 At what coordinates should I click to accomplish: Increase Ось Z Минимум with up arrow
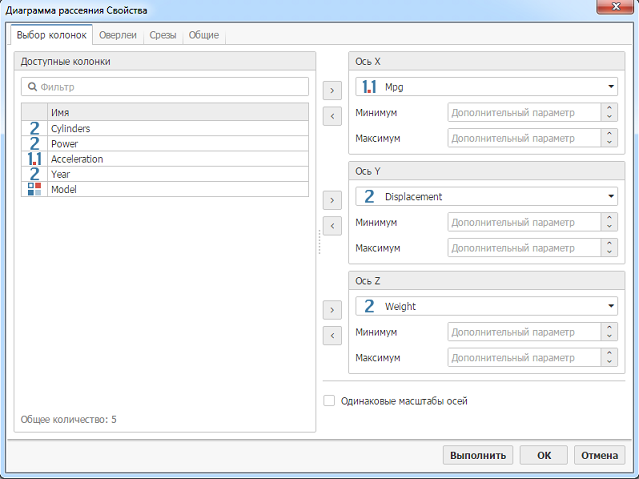[x=609, y=327]
